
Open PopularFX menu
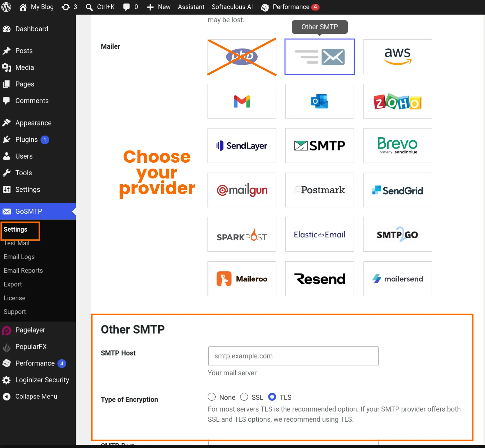(x=38, y=347)
